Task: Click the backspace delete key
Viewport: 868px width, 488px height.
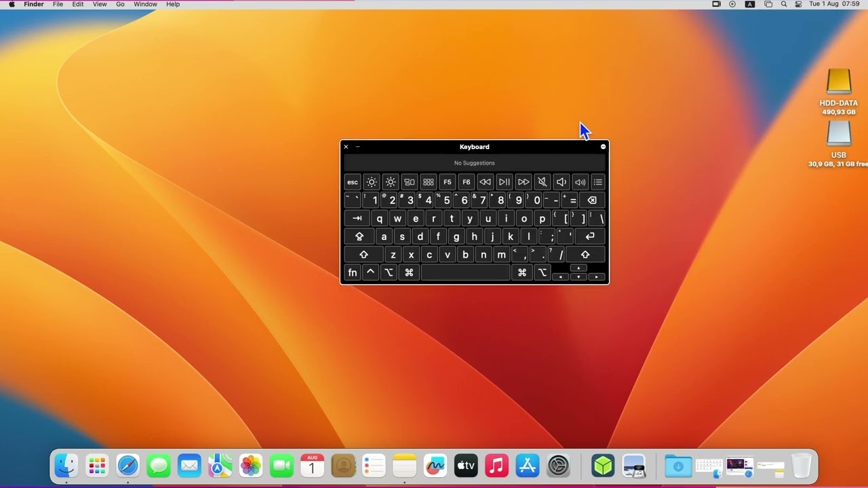Action: [x=592, y=200]
